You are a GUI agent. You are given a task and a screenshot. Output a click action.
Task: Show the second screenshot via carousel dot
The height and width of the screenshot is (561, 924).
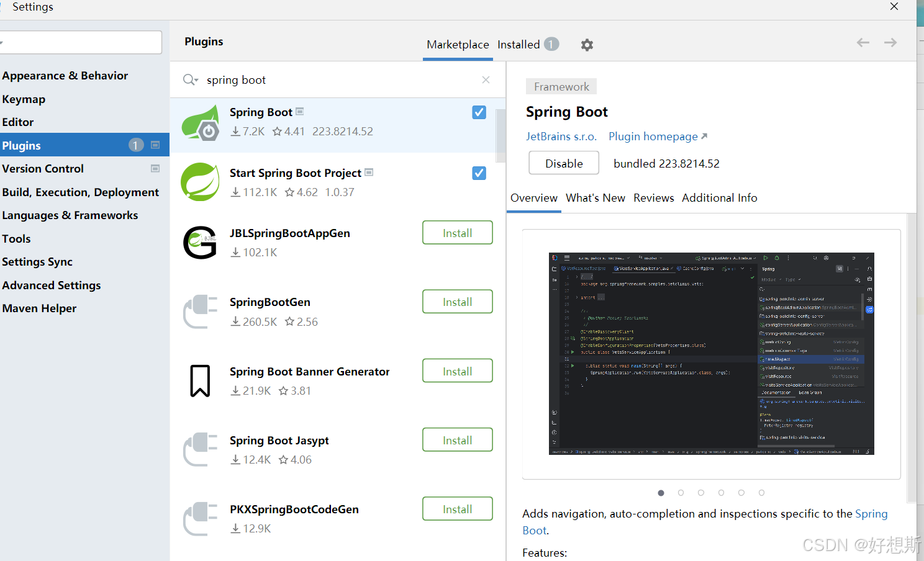point(681,493)
